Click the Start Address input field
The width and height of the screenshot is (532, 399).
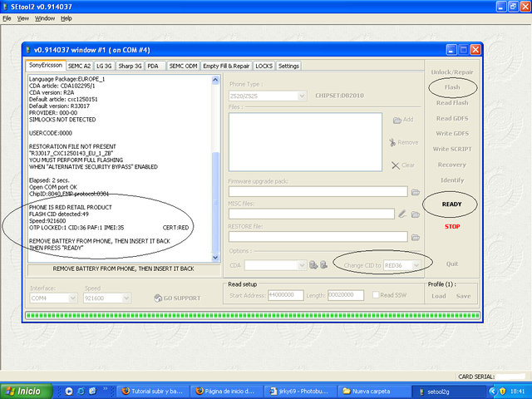286,295
